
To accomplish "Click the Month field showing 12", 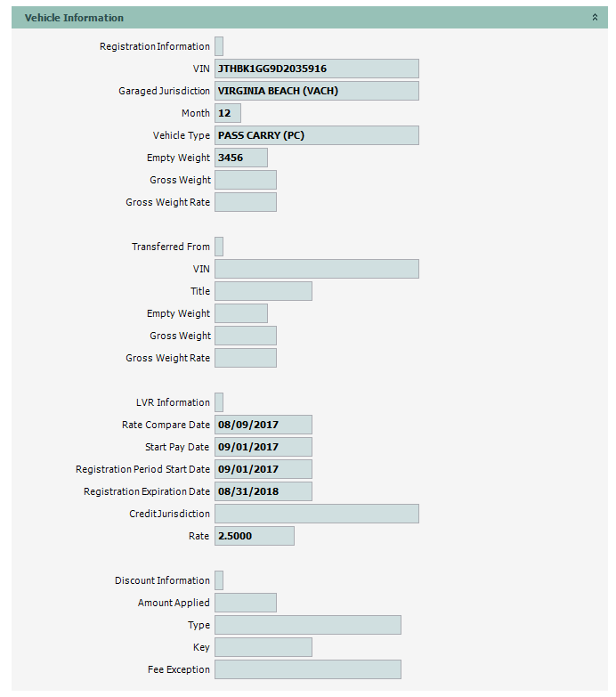I will tap(228, 113).
